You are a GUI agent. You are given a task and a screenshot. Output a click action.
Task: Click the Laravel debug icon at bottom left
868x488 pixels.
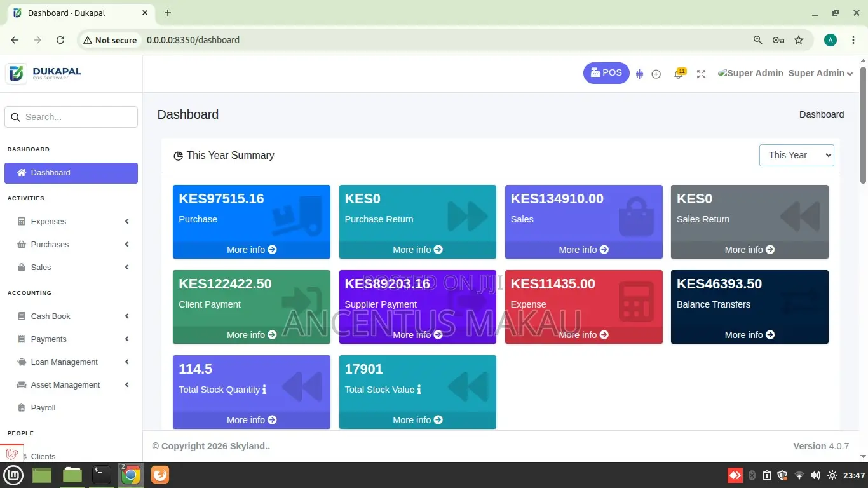coord(11,454)
